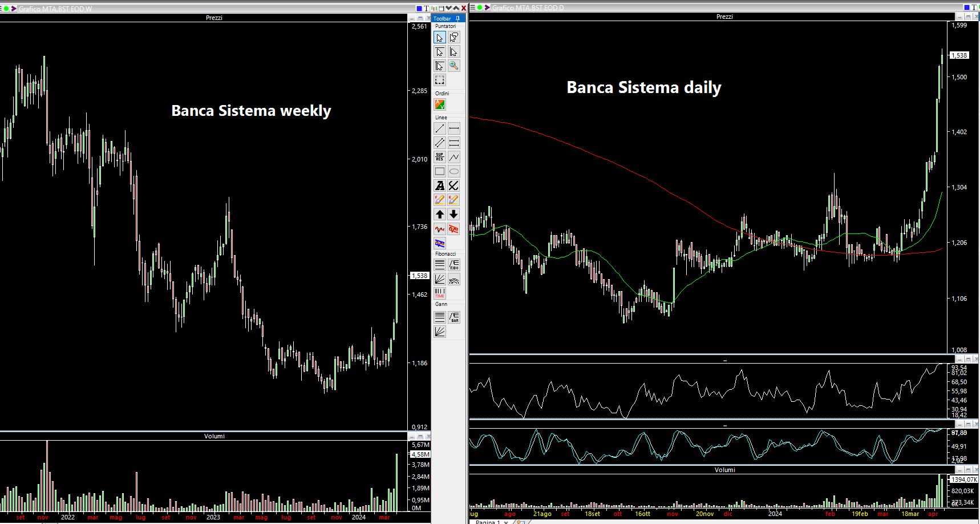Screen dimensions: 980x524
Task: Select the Gann fan tool
Action: tap(439, 331)
